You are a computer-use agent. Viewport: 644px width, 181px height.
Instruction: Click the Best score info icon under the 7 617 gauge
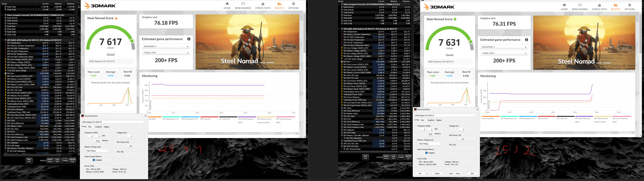[130, 72]
